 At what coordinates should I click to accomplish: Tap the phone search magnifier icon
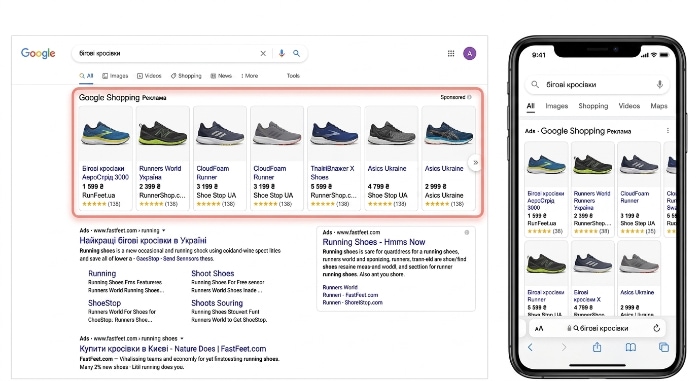coord(535,84)
